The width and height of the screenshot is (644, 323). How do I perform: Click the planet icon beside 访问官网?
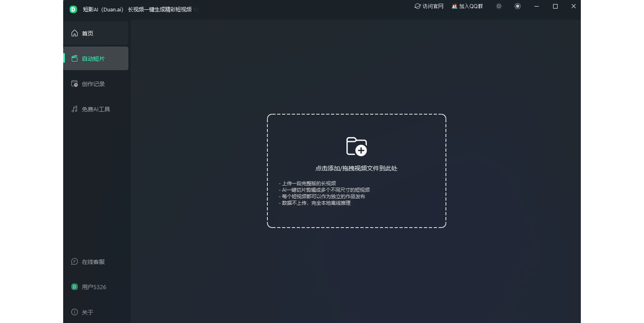click(417, 7)
